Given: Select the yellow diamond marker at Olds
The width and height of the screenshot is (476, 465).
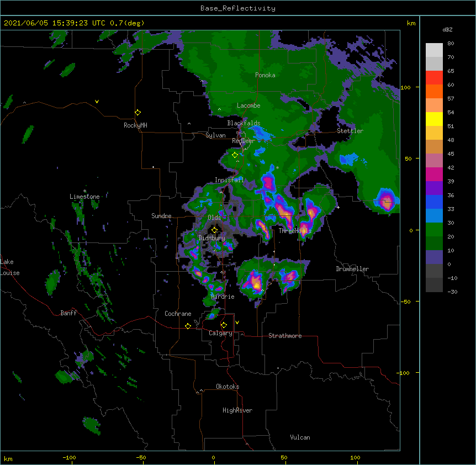Looking at the screenshot, I should pos(214,230).
